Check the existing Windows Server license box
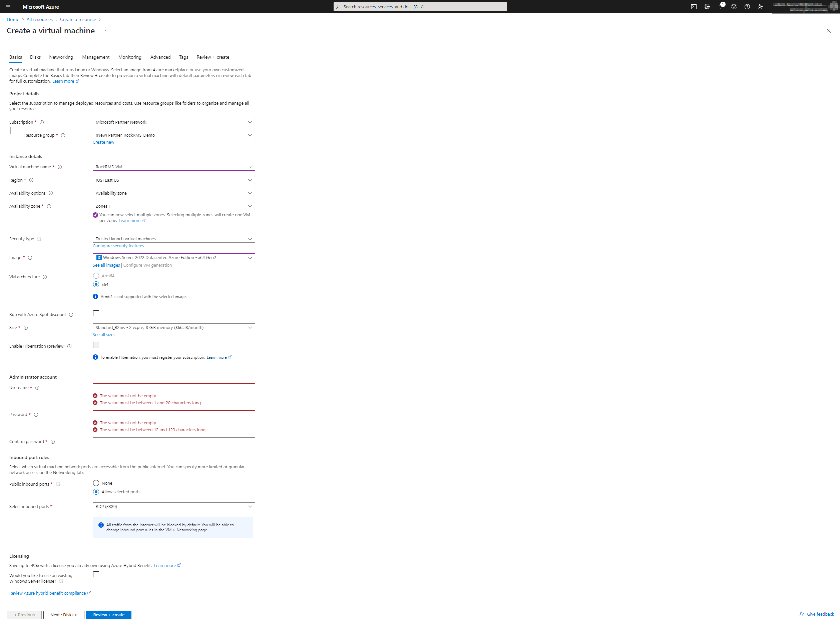 click(x=96, y=574)
